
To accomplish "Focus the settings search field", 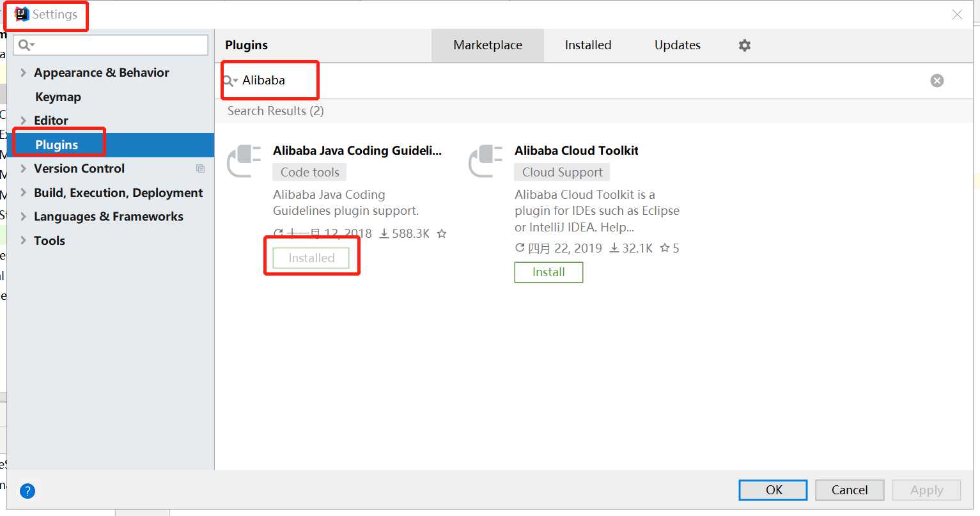I will [x=111, y=45].
